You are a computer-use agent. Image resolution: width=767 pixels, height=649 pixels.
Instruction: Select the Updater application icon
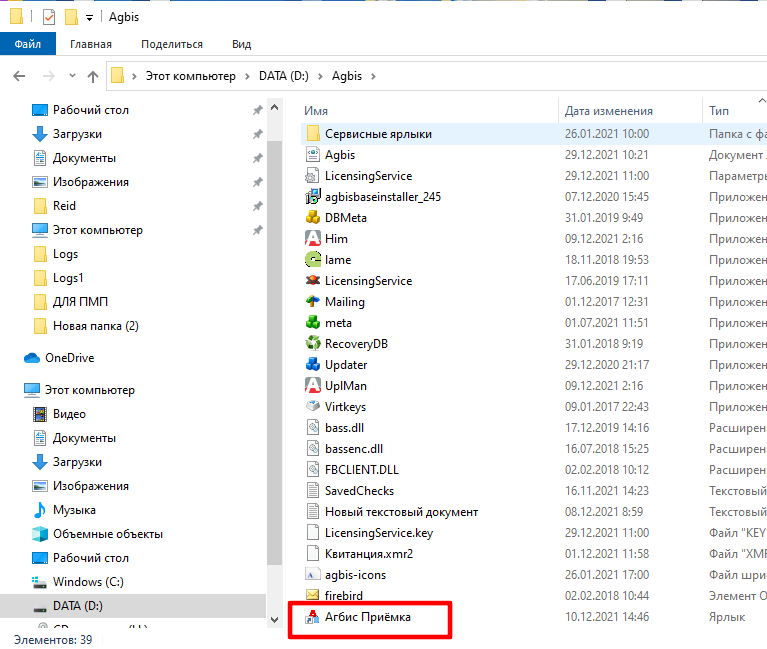point(313,365)
